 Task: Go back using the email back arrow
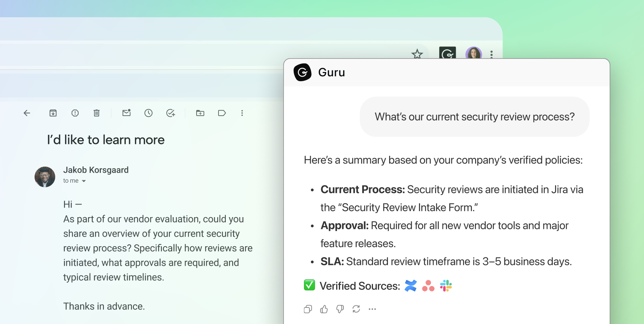(x=27, y=113)
